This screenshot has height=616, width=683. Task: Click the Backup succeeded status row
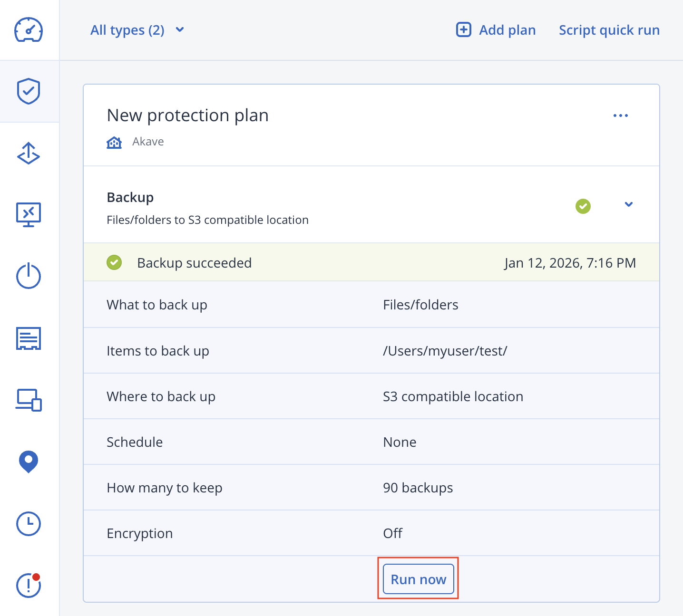(333, 262)
